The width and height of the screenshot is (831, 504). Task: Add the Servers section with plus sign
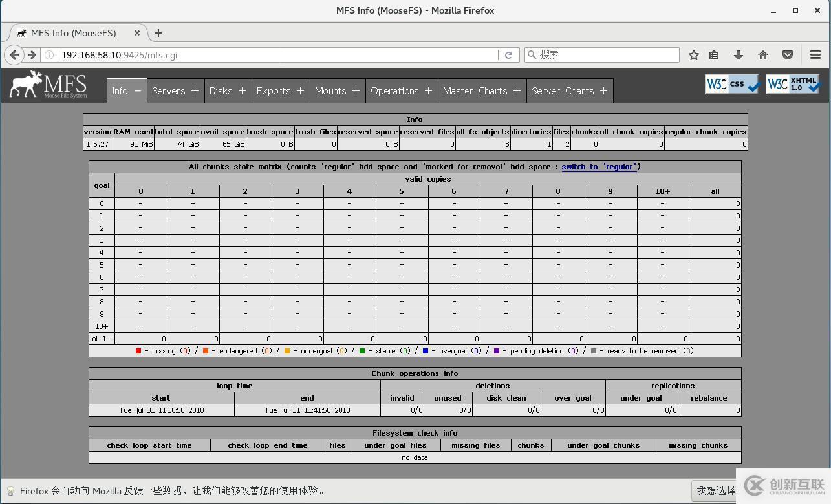pyautogui.click(x=195, y=91)
